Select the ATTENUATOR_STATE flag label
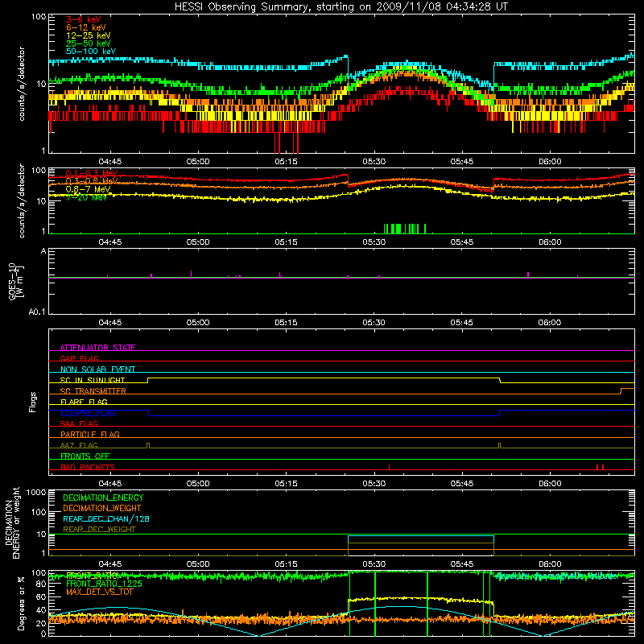Screen dimensions: 644x644 97,348
